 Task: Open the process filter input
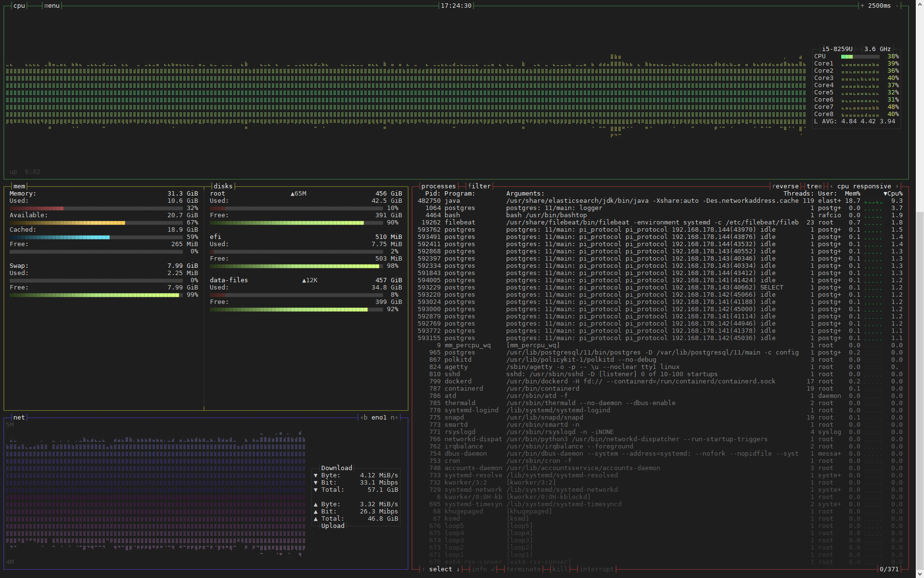(479, 186)
